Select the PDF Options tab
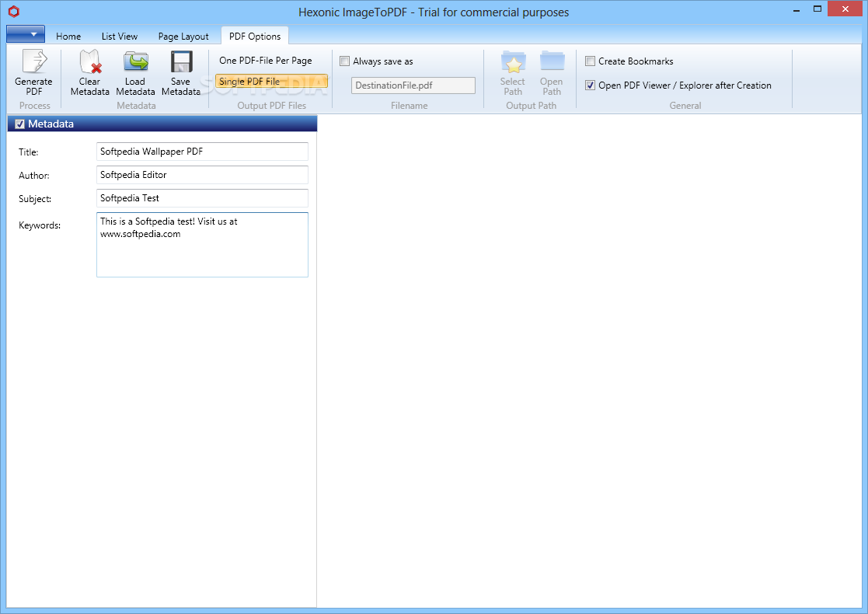Viewport: 868px width, 614px height. tap(255, 36)
